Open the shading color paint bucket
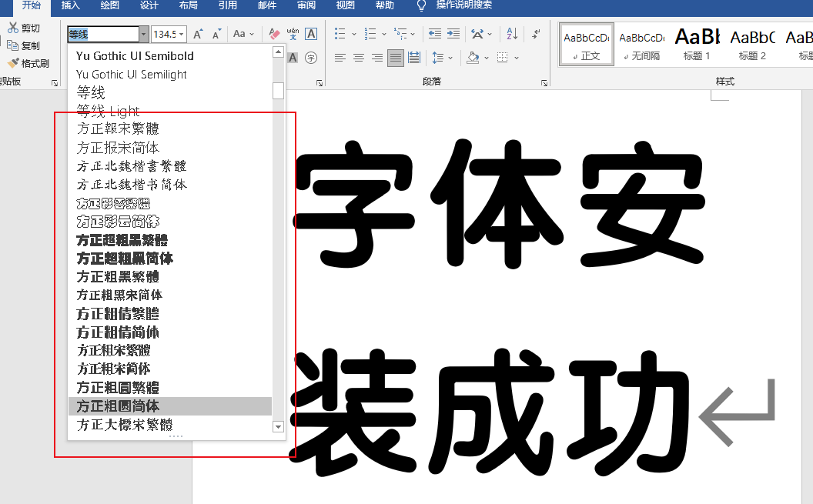 coord(473,58)
